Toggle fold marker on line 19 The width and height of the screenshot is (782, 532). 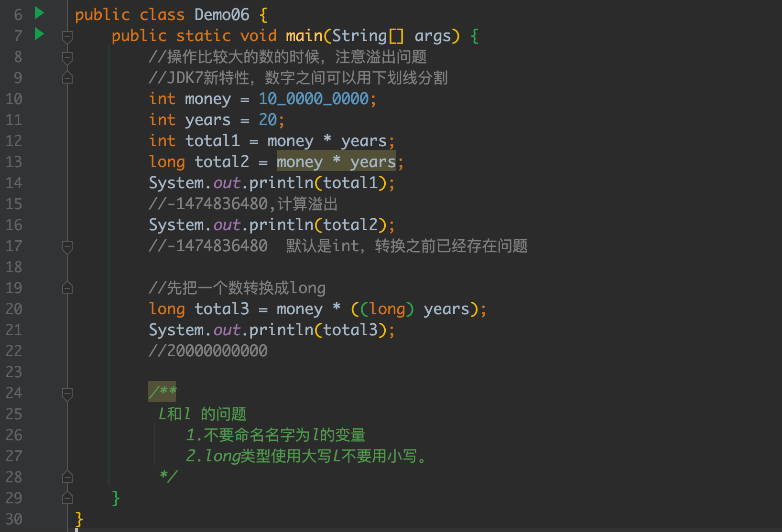click(67, 288)
